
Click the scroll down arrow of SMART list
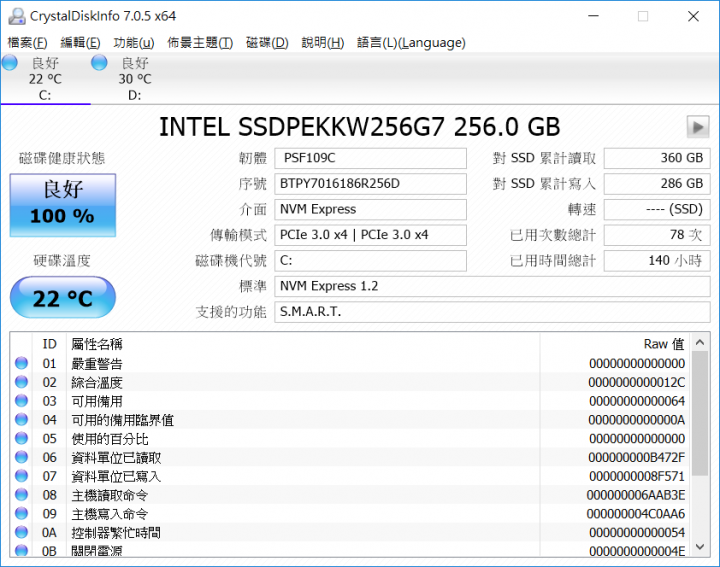700,546
